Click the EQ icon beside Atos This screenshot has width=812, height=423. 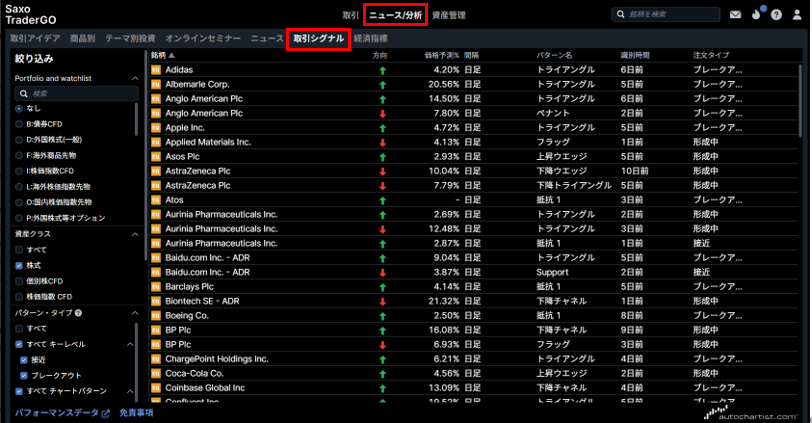[x=155, y=200]
